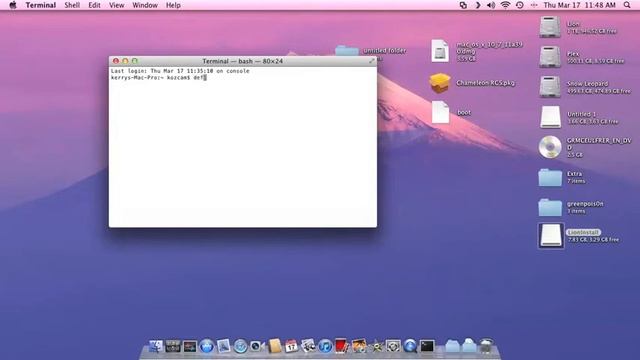Open Spotlight search magnifier icon
Image resolution: width=640 pixels, height=360 pixels.
point(627,5)
